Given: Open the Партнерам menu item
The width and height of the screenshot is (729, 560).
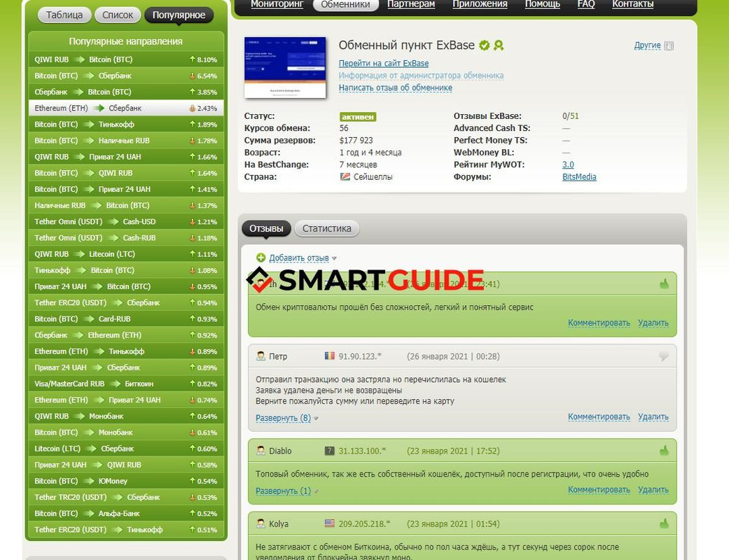Looking at the screenshot, I should pos(411,4).
